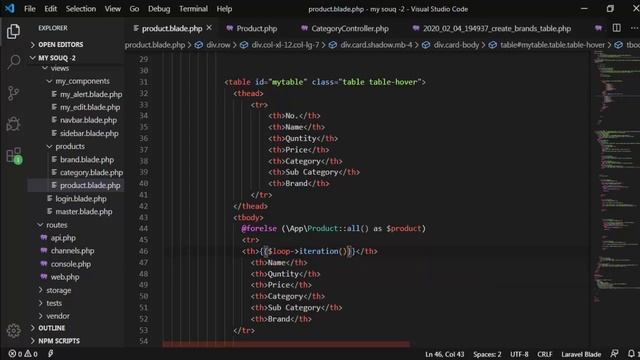Screen dimensions: 640x360
Task: Open navbar.blade.php file
Action: tap(88, 120)
